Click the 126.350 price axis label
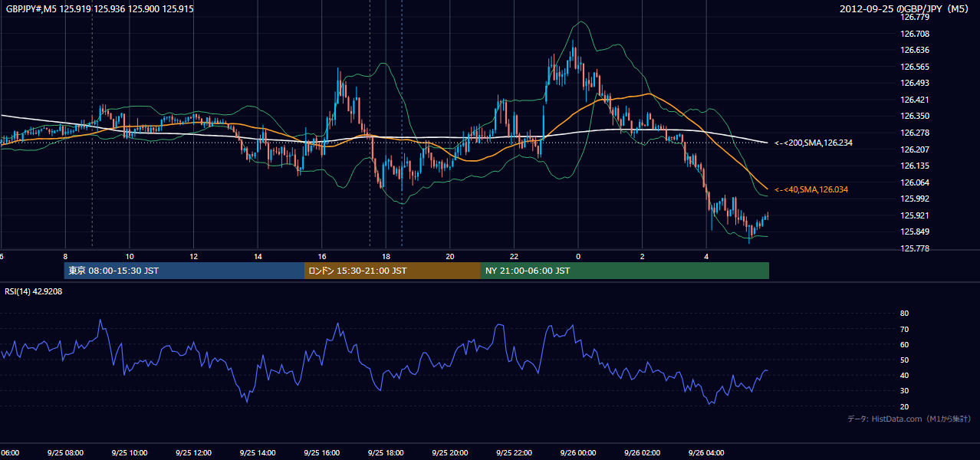The height and width of the screenshot is (460, 980). (913, 117)
